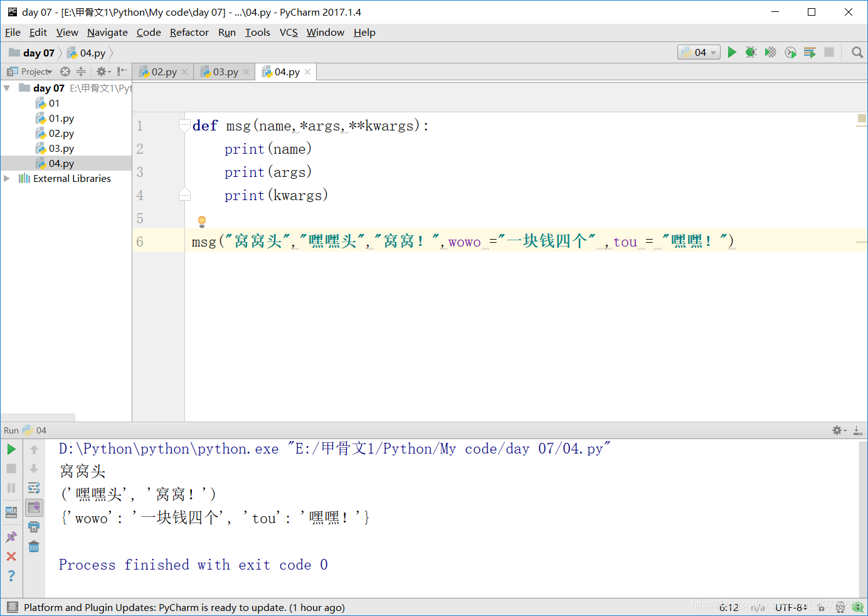Open Project panel gear options
Viewport: 868px width, 616px height.
(103, 72)
